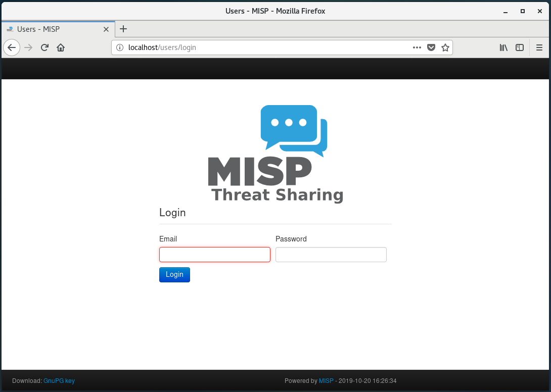
Task: Click the Password label
Action: tap(291, 239)
